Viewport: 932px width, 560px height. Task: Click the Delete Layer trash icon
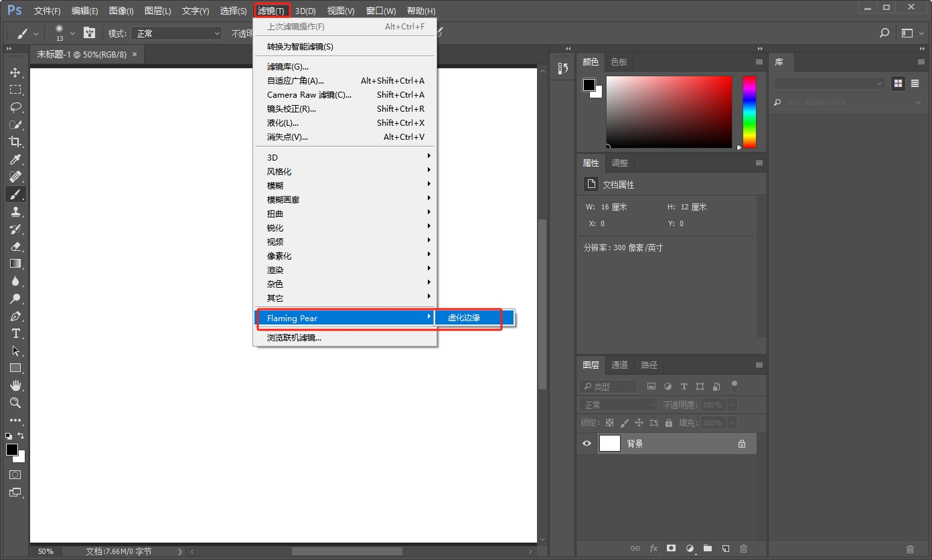click(743, 548)
